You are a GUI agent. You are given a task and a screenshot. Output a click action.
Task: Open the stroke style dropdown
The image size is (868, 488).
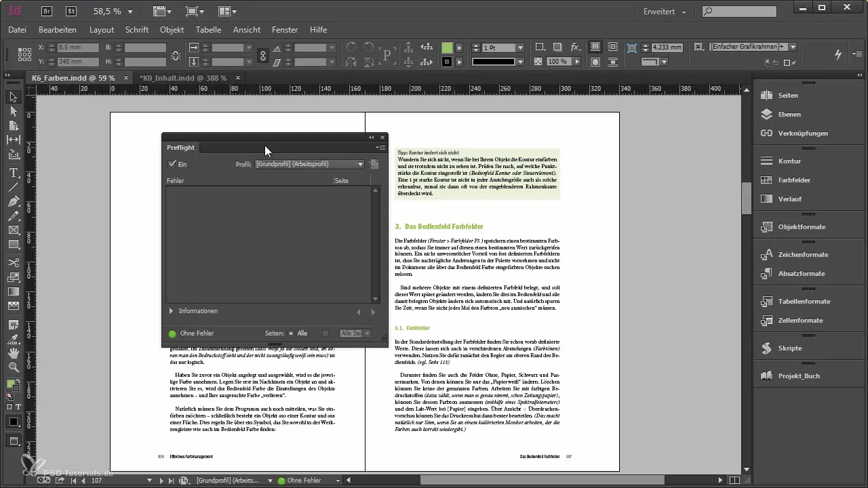coord(520,62)
